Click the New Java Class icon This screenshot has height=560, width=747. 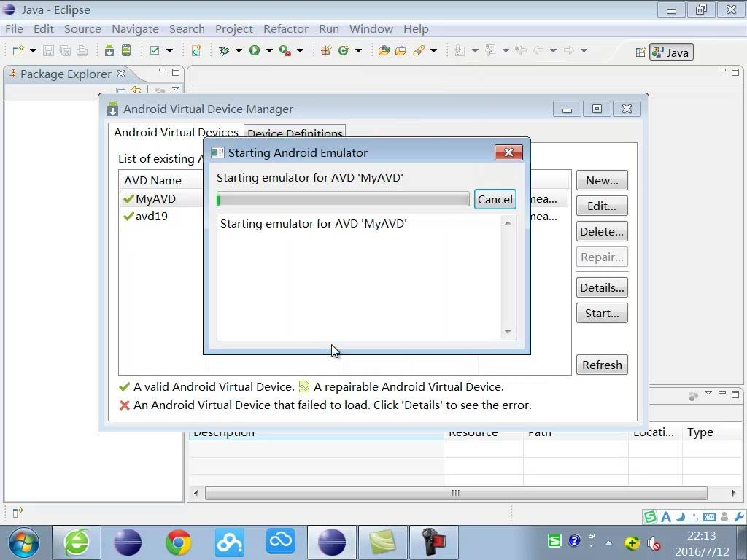point(344,50)
